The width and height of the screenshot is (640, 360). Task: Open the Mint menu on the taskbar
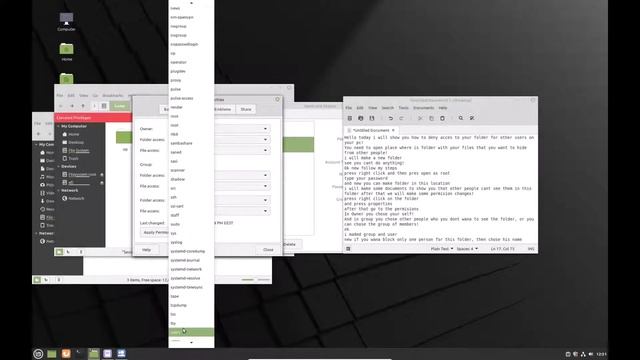(38, 354)
